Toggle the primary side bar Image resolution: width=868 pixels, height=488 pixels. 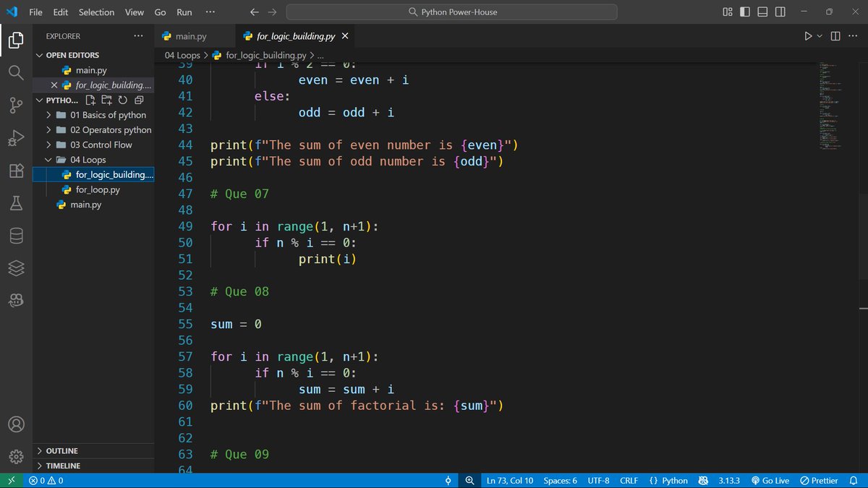point(745,12)
